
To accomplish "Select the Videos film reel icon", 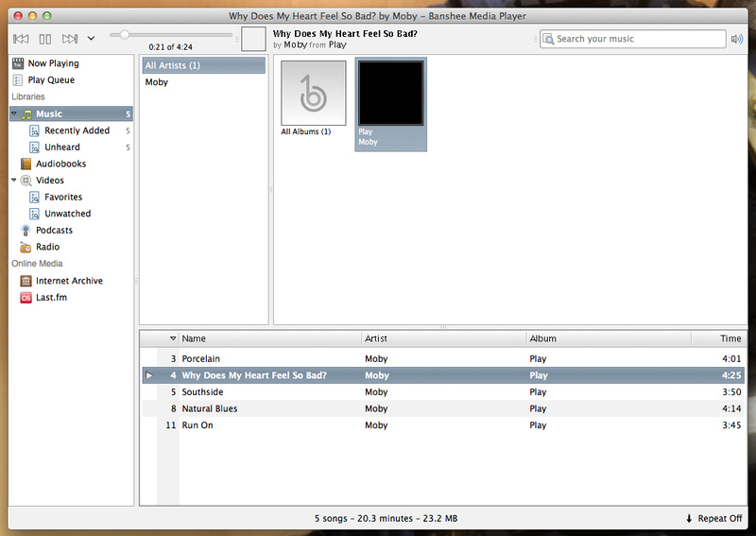I will tap(26, 181).
